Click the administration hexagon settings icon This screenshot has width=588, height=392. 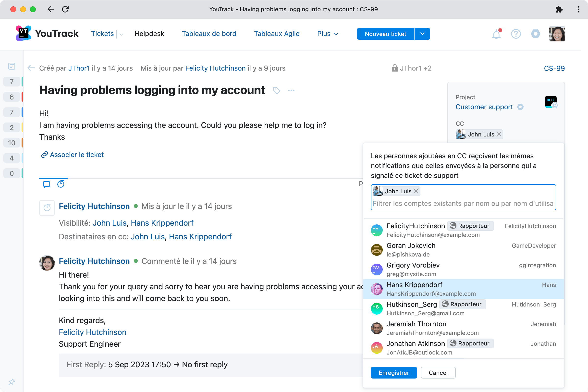[x=535, y=34]
